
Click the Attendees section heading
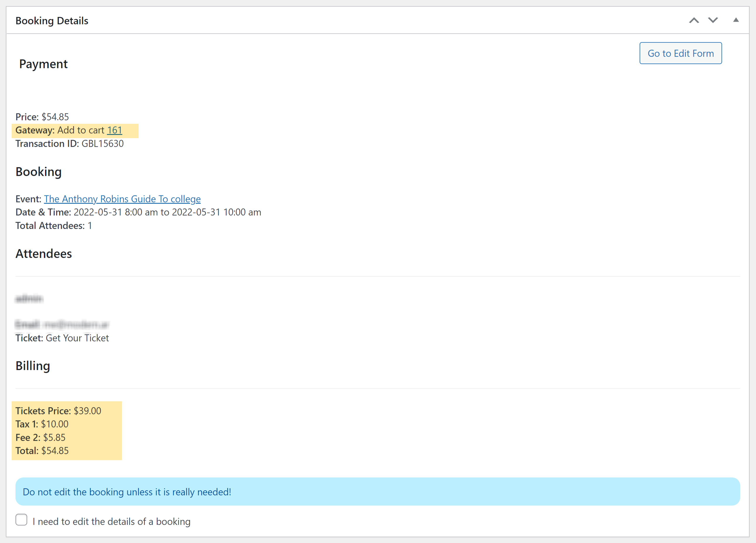coord(44,254)
